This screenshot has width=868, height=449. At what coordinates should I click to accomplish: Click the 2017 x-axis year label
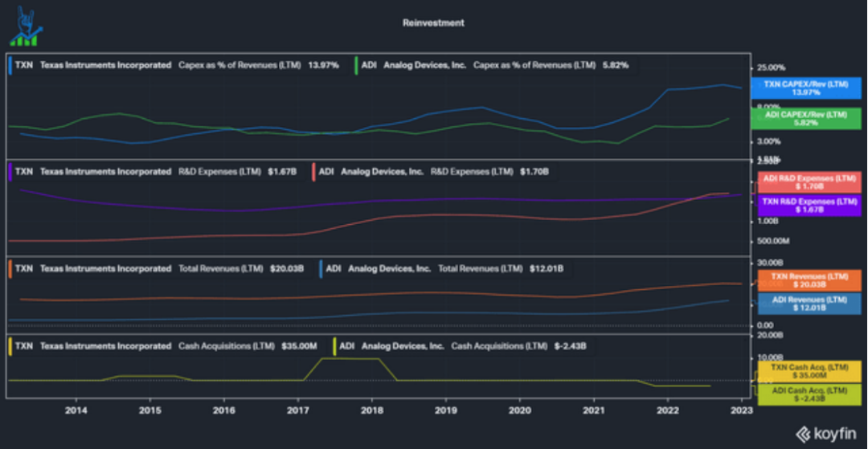pos(298,410)
